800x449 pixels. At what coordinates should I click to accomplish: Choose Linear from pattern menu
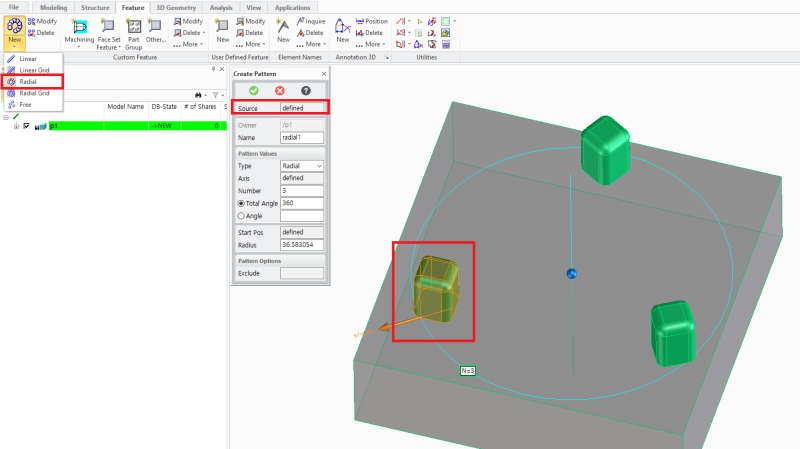point(33,59)
